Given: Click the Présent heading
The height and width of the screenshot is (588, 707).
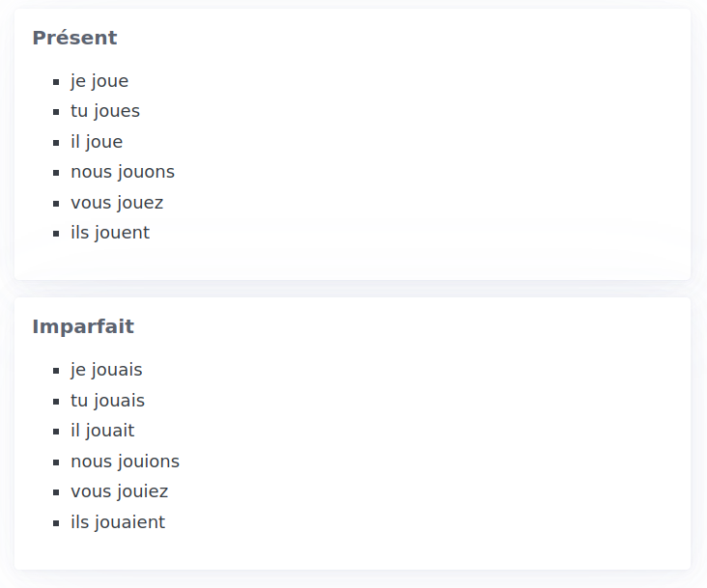Looking at the screenshot, I should (x=74, y=38).
